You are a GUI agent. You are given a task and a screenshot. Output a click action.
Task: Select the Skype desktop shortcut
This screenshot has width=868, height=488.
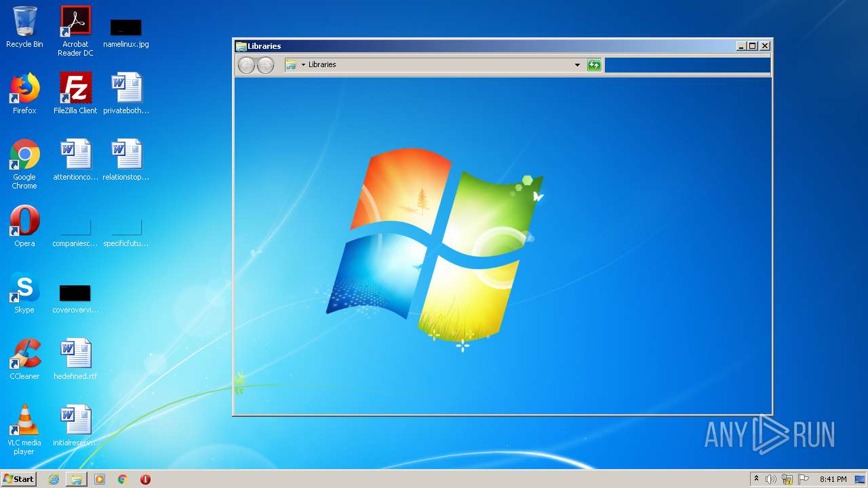(x=24, y=293)
